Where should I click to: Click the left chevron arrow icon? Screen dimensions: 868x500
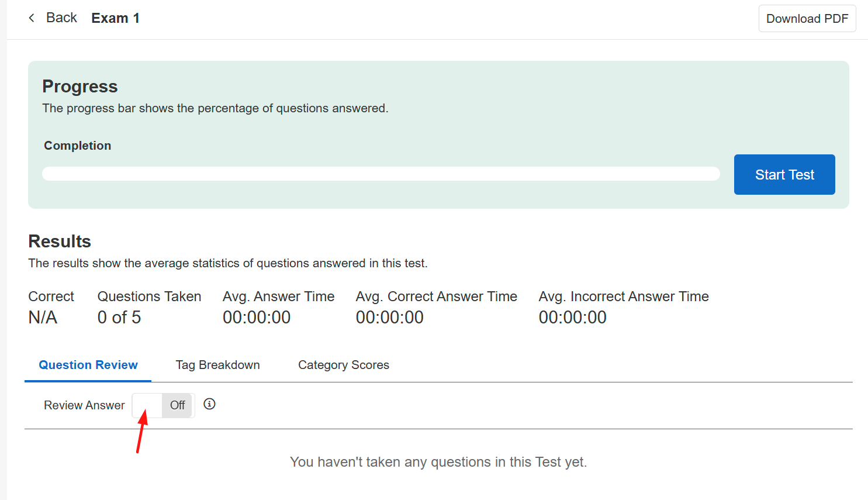(32, 18)
